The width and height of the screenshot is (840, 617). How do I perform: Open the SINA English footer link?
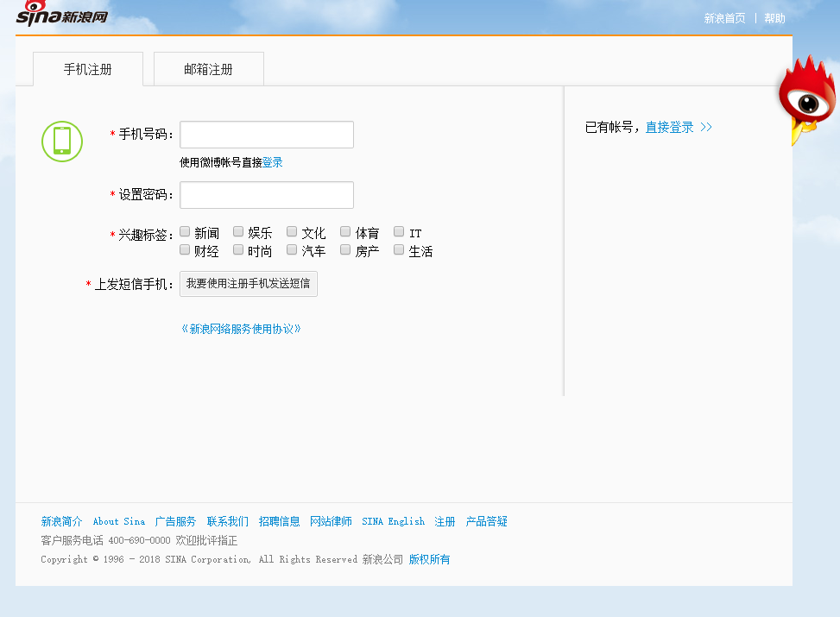tap(393, 521)
